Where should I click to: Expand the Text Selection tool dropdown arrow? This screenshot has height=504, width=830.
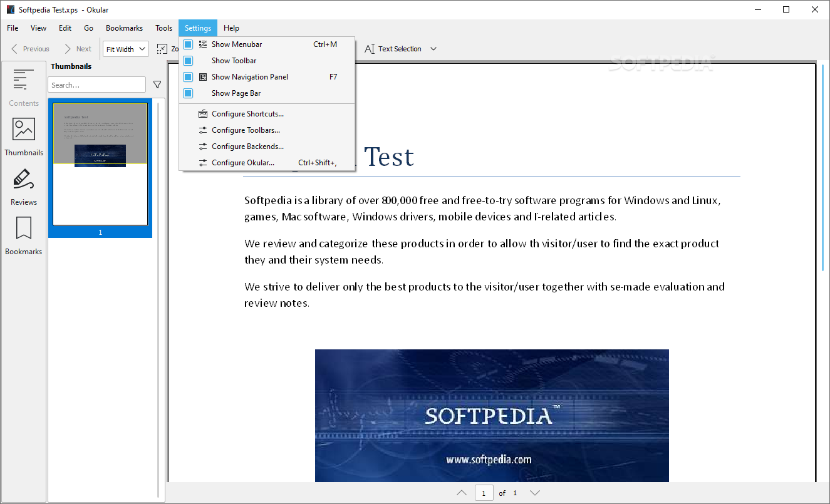coord(433,49)
